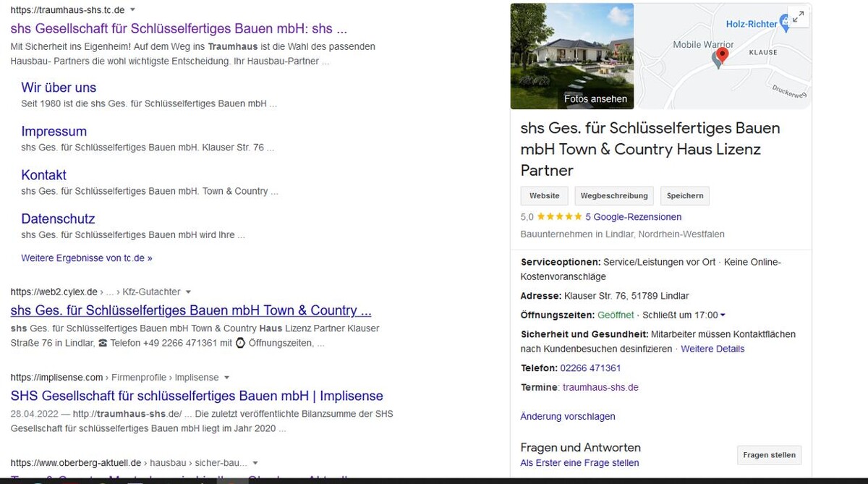Expand opening hours next to 'Schließt um 17:00'
Screen dimensions: 868x484
(x=723, y=315)
